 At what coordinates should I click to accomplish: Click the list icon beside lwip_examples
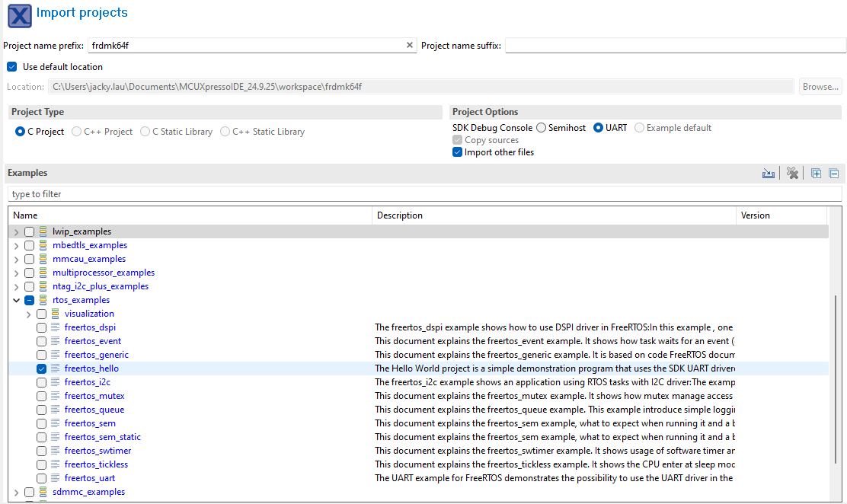[43, 231]
